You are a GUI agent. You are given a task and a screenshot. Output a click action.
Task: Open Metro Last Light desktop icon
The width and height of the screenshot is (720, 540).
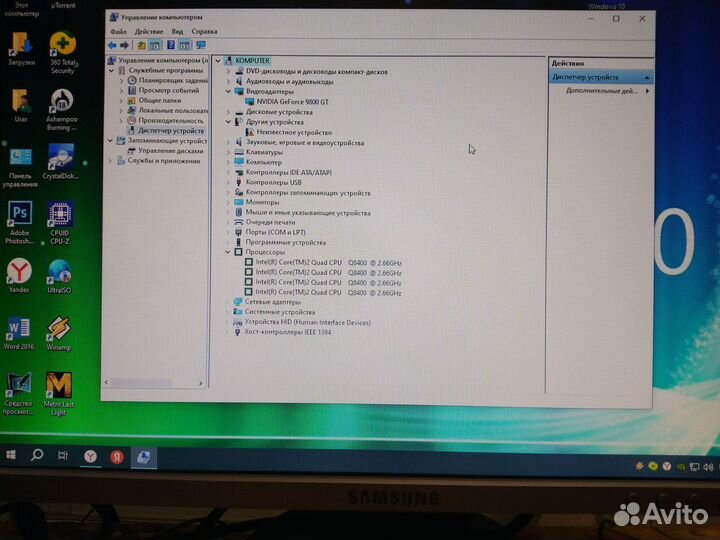[x=59, y=394]
